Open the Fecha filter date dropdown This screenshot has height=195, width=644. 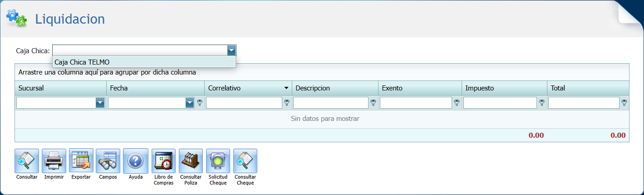190,103
